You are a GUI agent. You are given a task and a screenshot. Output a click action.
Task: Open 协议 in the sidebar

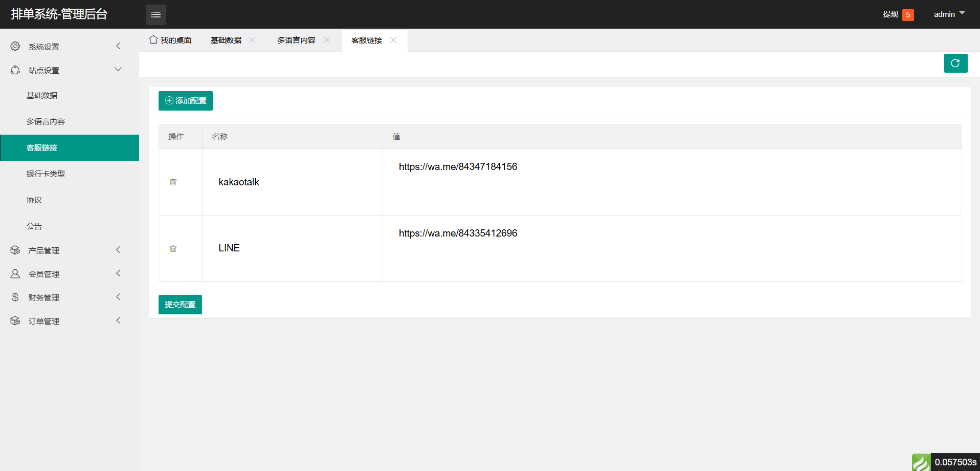click(x=70, y=200)
